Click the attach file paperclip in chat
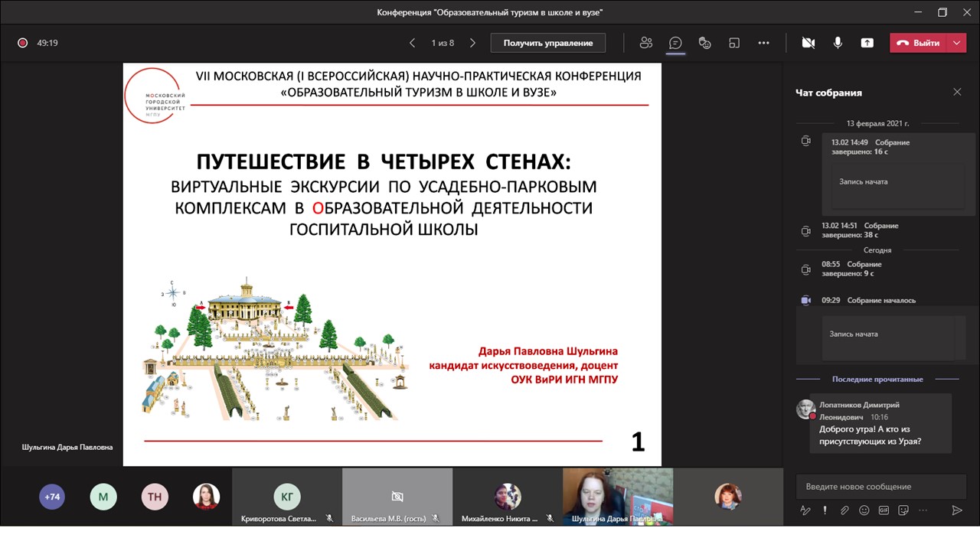The image size is (980, 551). click(844, 510)
